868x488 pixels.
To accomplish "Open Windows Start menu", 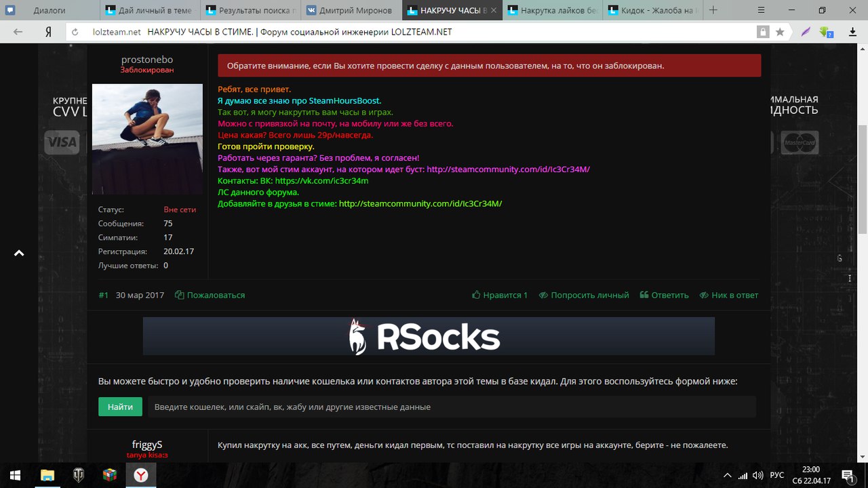I will pyautogui.click(x=15, y=475).
